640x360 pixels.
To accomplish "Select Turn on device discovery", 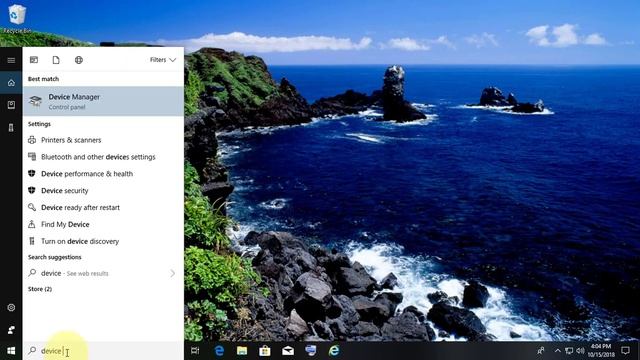I will 103,241.
